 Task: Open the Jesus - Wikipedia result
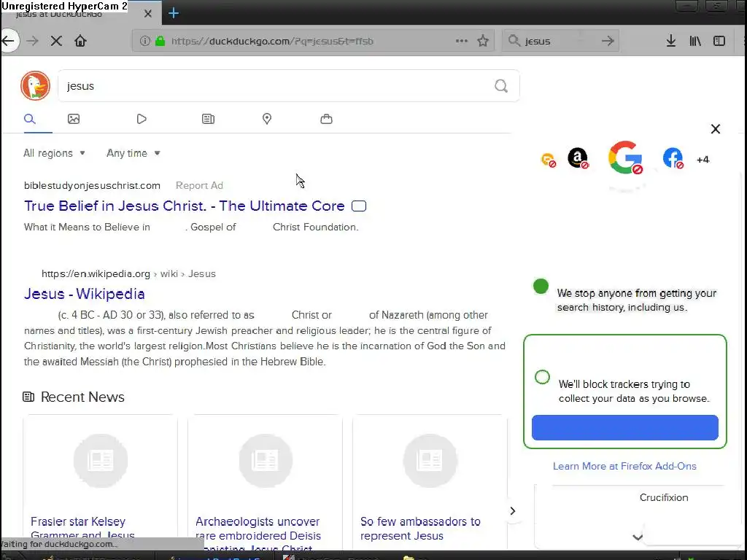(85, 294)
